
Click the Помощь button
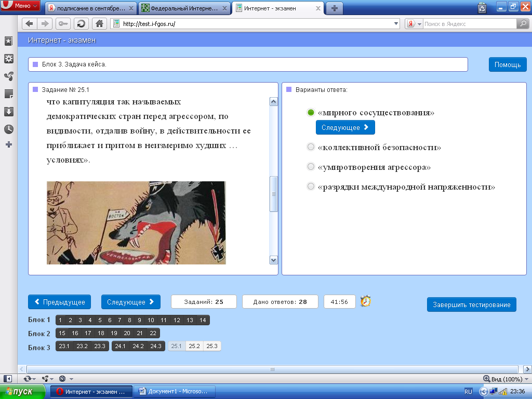pos(508,64)
